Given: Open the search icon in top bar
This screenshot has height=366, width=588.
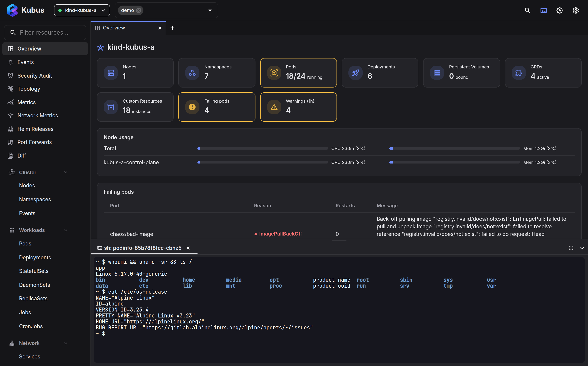Looking at the screenshot, I should (x=527, y=10).
